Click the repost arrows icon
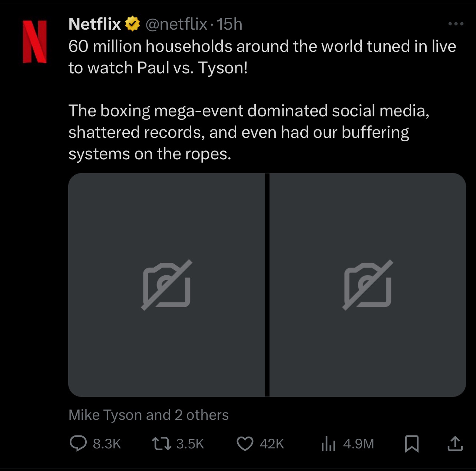 [162, 444]
